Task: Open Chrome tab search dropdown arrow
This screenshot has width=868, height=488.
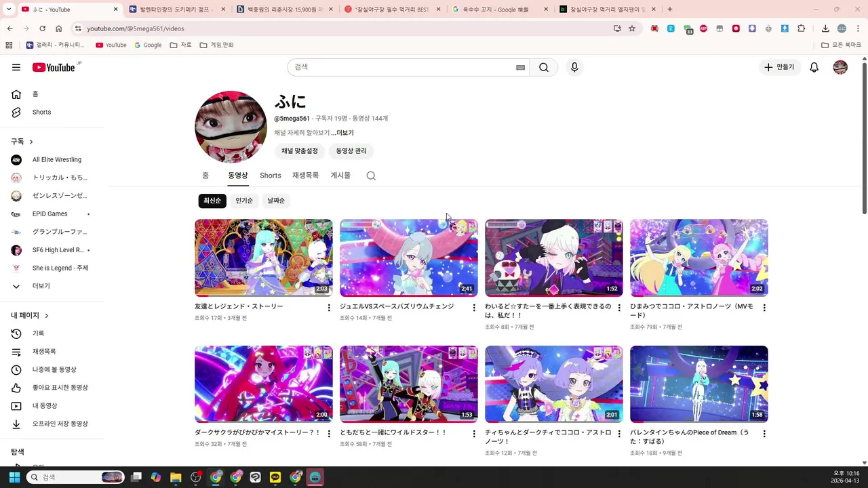Action: [7, 9]
